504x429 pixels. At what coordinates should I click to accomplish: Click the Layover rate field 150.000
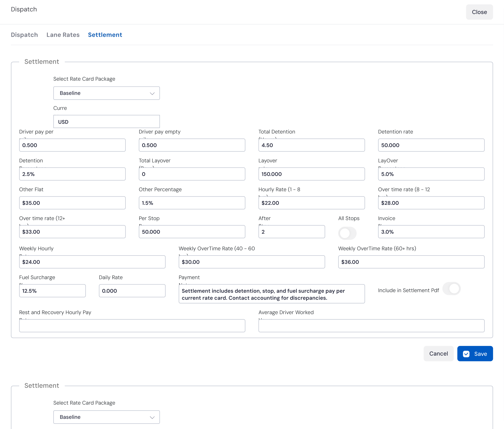[312, 174]
